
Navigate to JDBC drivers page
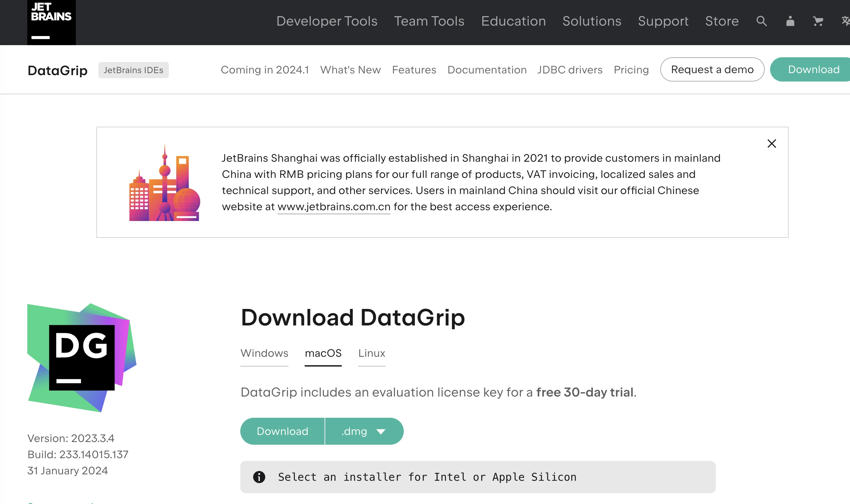[x=570, y=70]
